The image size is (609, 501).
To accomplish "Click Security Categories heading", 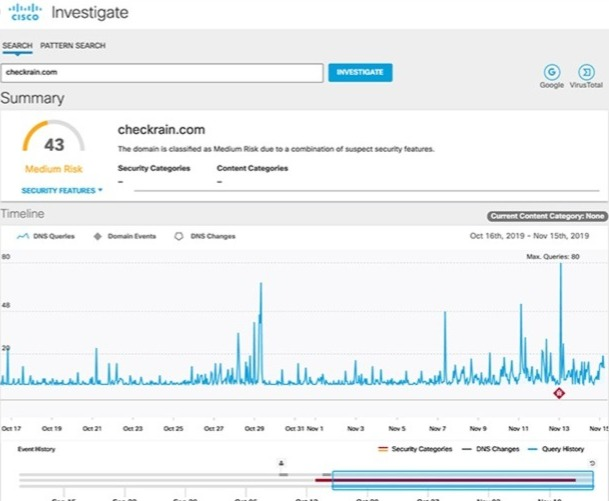I will point(154,168).
